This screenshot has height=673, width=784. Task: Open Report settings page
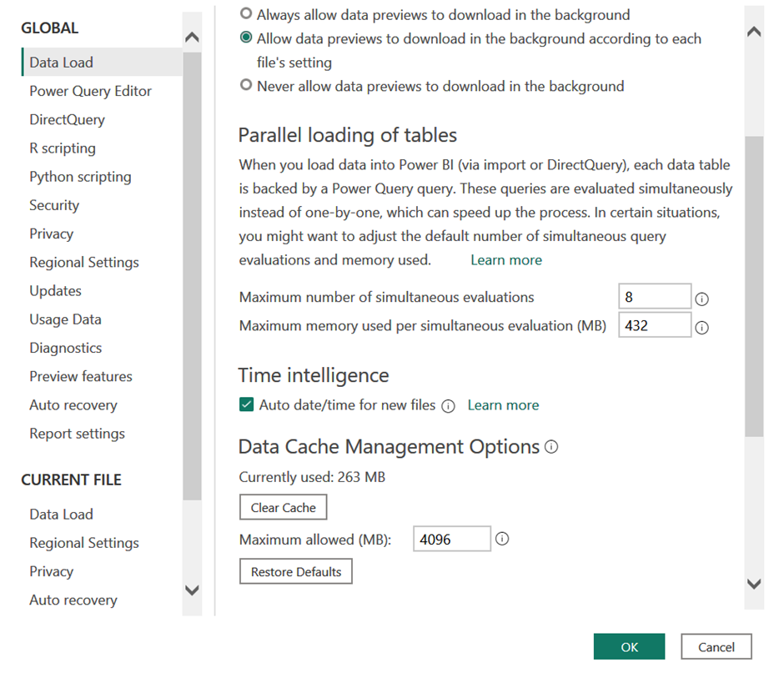[x=77, y=433]
